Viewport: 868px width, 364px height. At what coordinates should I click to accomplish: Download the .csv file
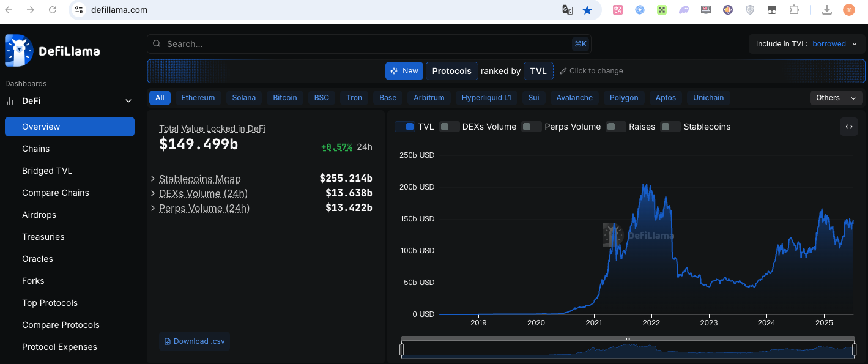pyautogui.click(x=195, y=341)
